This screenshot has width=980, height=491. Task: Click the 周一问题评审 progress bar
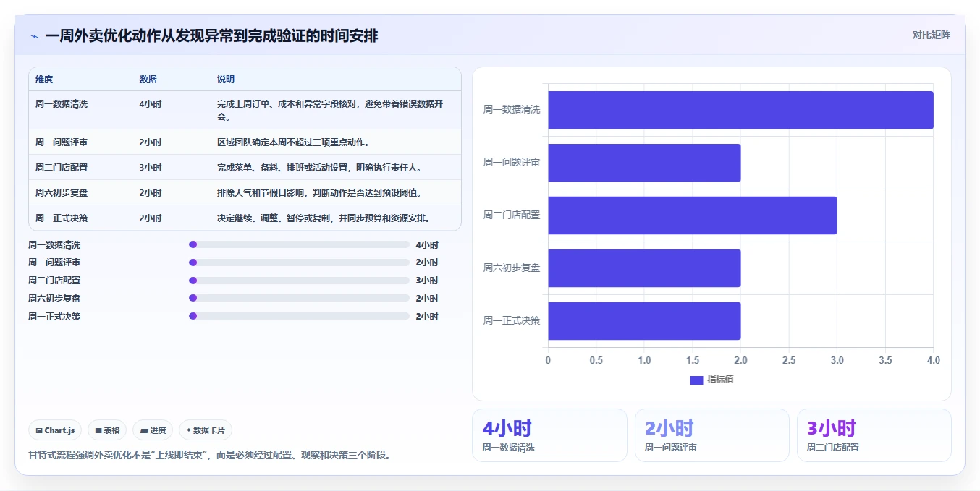[299, 262]
